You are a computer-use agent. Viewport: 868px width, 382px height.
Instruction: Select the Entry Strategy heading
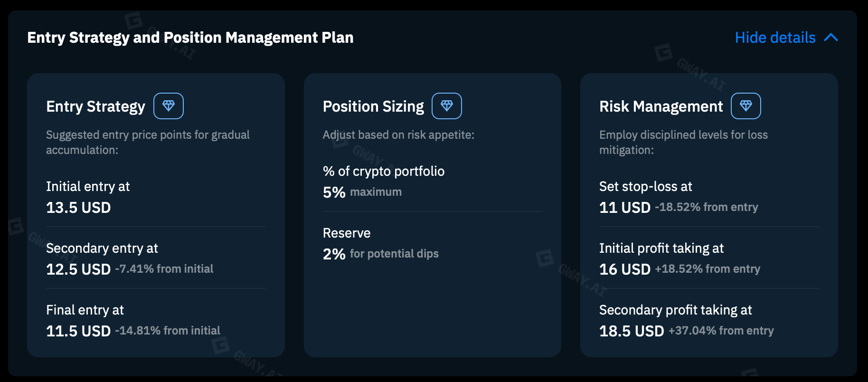[x=96, y=107]
